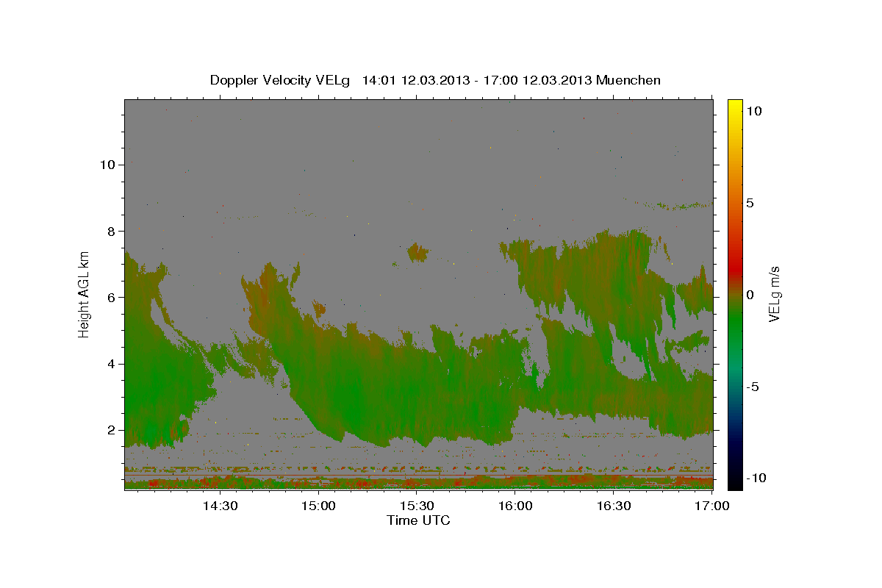Click the small isolated echo patch near 7.3 km around 15:30
Screen dimensions: 882x588
tap(417, 253)
